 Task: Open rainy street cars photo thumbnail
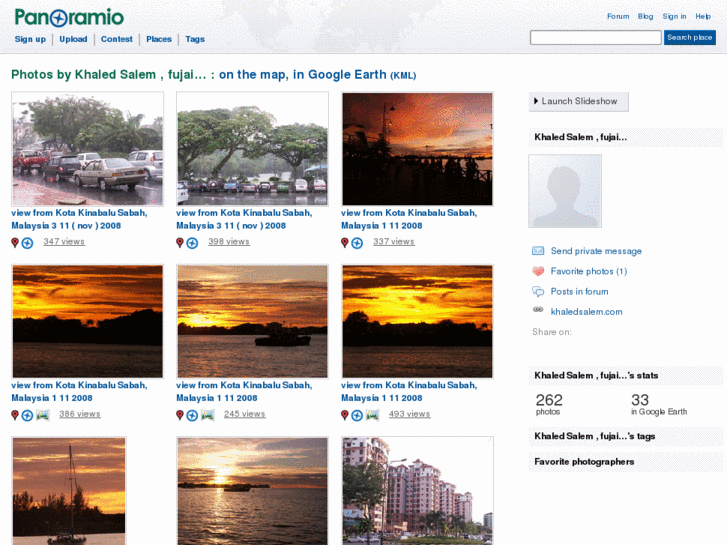88,148
